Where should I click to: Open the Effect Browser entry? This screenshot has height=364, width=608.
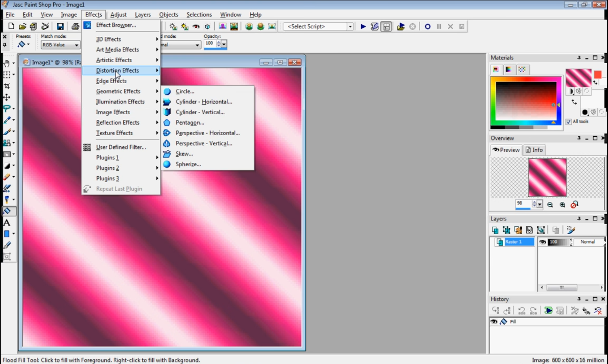(116, 25)
